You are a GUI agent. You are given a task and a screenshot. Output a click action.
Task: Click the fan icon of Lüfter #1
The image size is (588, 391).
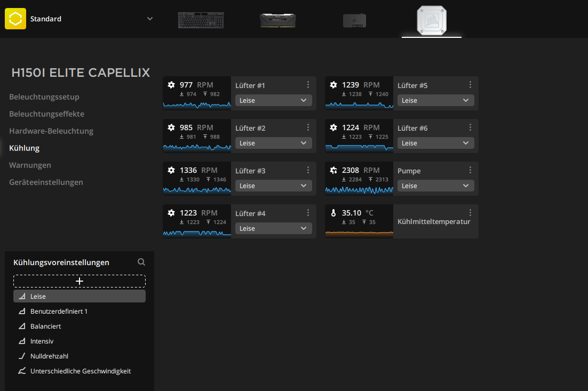tap(171, 85)
